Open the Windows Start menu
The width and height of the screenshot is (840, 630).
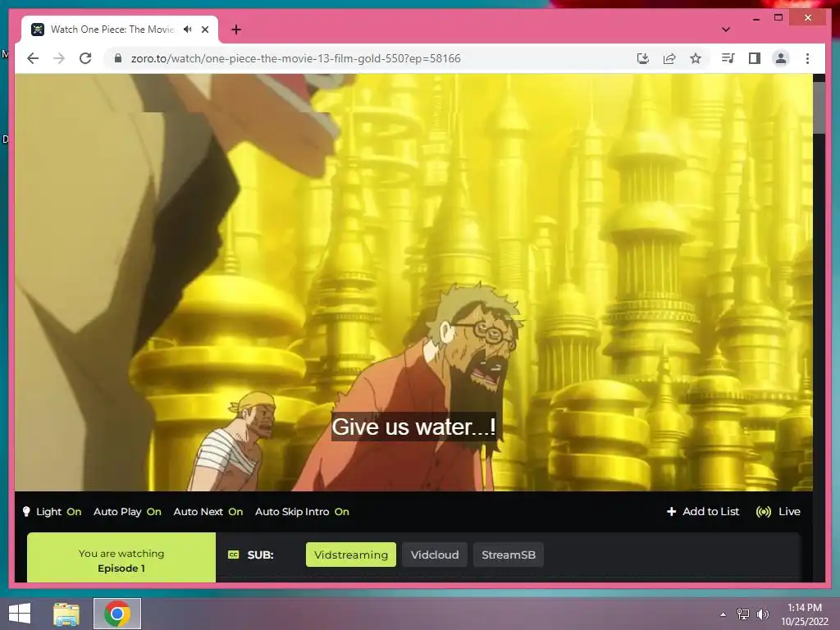(20, 614)
